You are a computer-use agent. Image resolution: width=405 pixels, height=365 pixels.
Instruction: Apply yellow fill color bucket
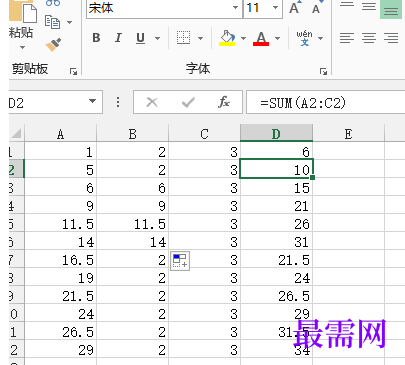coord(227,38)
